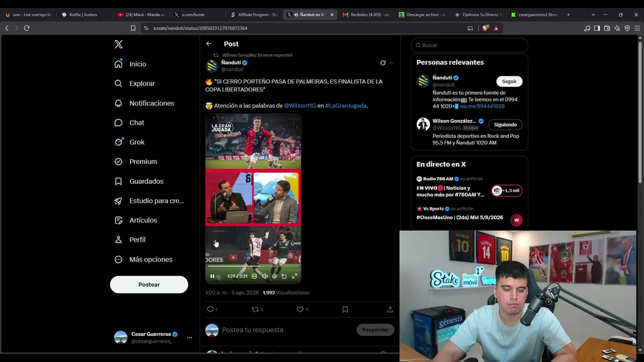
Task: Open Brave Wallet
Action: (x=607, y=28)
